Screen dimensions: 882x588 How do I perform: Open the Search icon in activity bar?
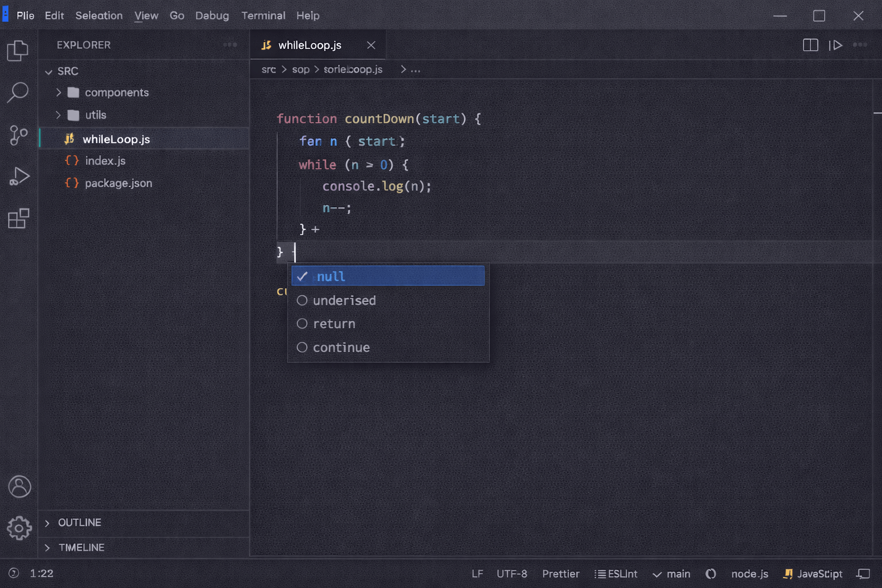19,92
